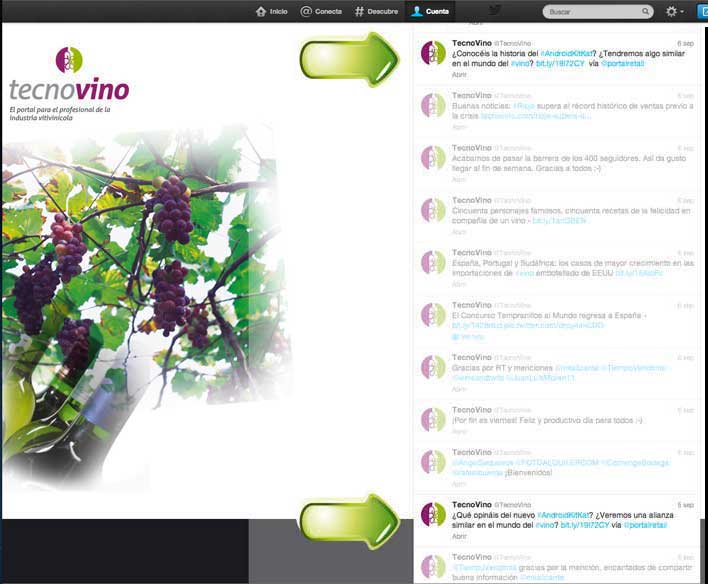Select tweet 'Cincuenta personajes famosos'

coord(571,215)
